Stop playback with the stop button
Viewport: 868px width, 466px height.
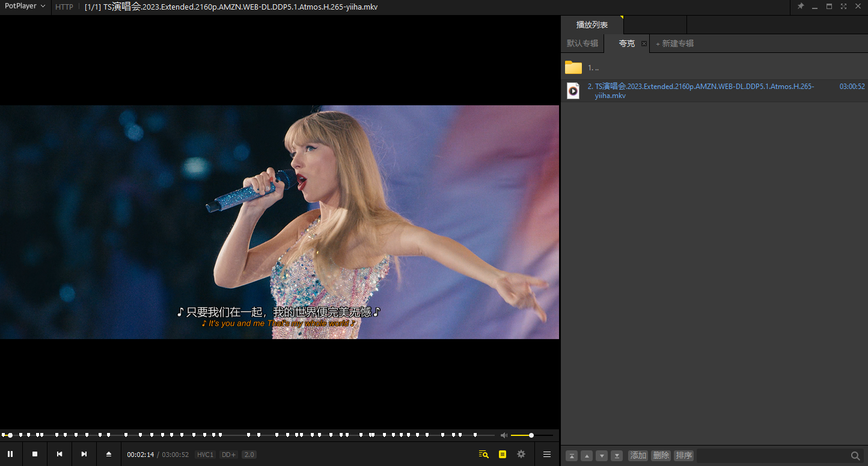(x=35, y=454)
